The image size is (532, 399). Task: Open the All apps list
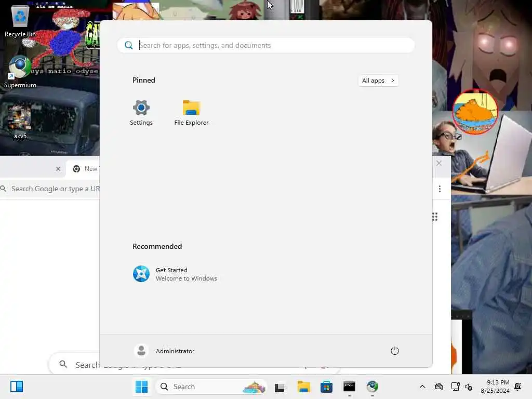pyautogui.click(x=378, y=81)
